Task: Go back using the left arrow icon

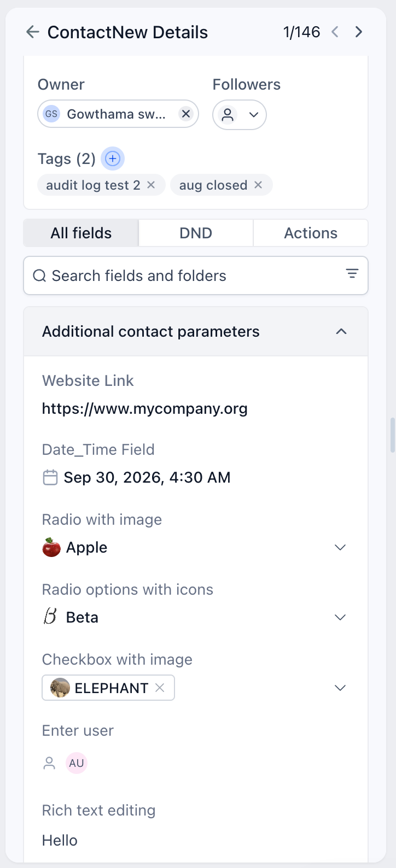Action: click(33, 32)
